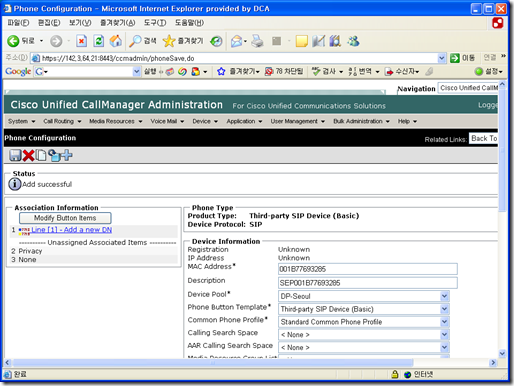The width and height of the screenshot is (514, 386).
Task: Click the green Go arrow button
Action: click(x=455, y=58)
